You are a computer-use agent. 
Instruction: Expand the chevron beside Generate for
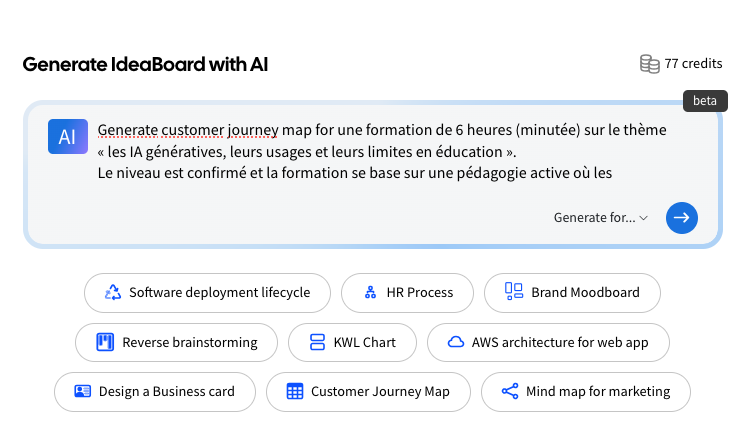(644, 218)
